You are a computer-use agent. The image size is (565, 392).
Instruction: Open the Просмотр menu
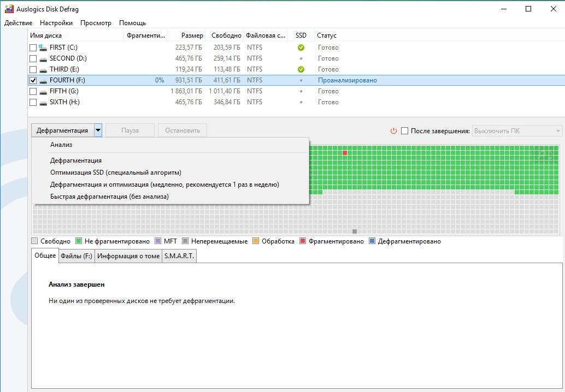(x=96, y=23)
